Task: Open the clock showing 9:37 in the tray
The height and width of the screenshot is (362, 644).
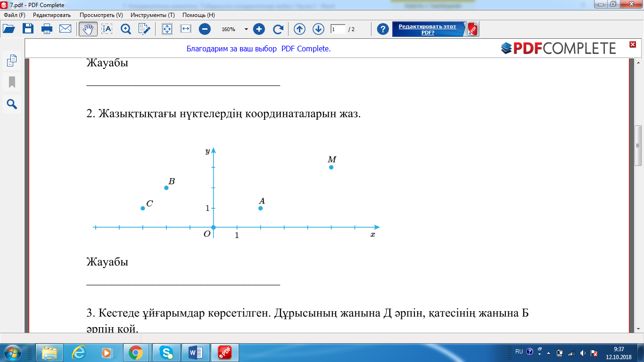Action: coord(619,352)
